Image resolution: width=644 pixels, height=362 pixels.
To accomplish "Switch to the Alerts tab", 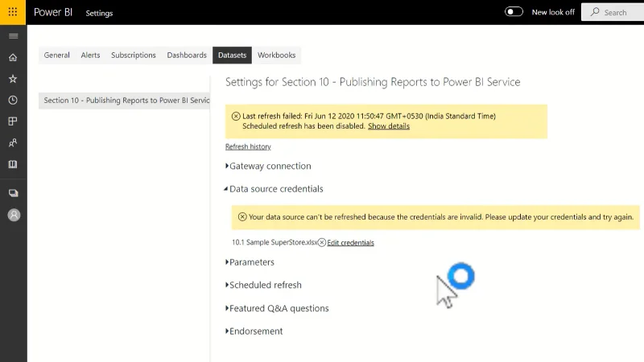I will (90, 55).
